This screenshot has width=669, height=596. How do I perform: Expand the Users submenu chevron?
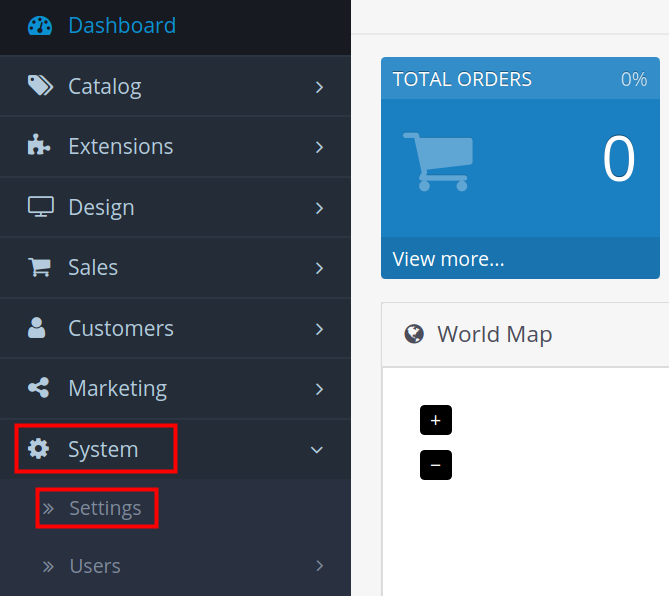coord(319,566)
